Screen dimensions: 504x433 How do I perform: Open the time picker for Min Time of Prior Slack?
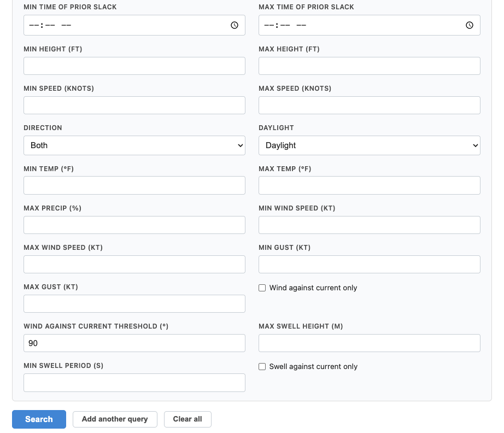click(235, 25)
